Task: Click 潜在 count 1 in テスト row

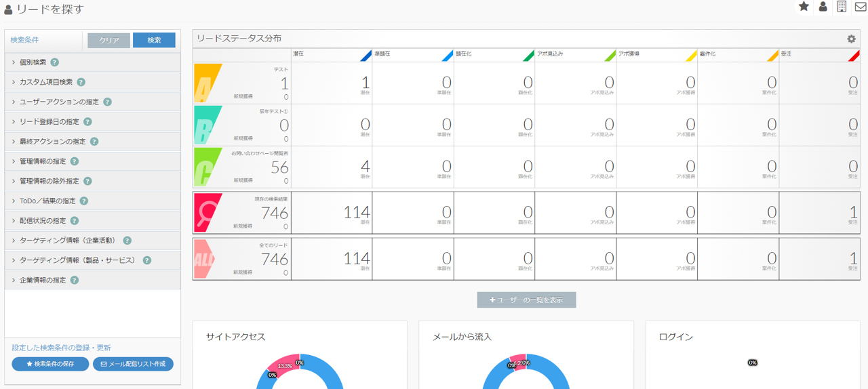Action: 366,83
